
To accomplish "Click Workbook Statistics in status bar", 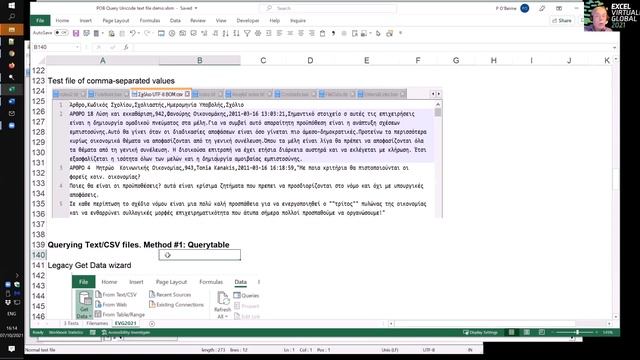I will (66, 333).
